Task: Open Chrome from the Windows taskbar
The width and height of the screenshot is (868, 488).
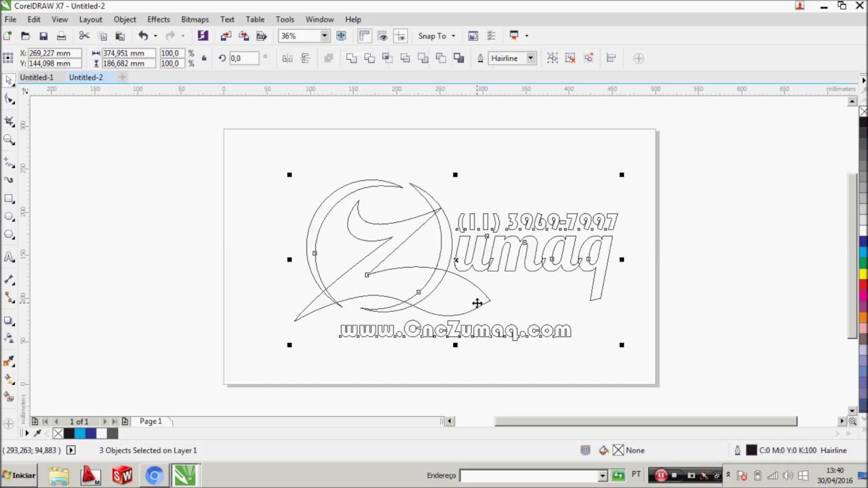Action: 154,476
